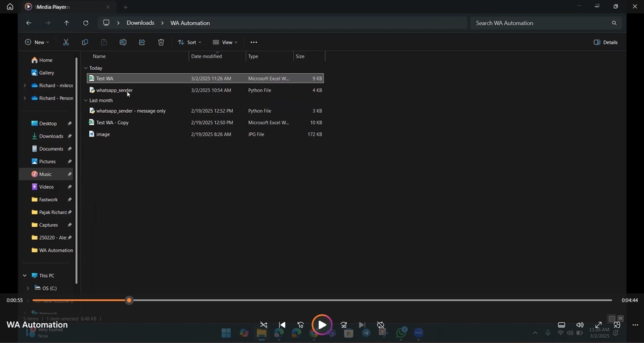This screenshot has height=343, width=644.
Task: Toggle the repeat mode button
Action: 381,325
